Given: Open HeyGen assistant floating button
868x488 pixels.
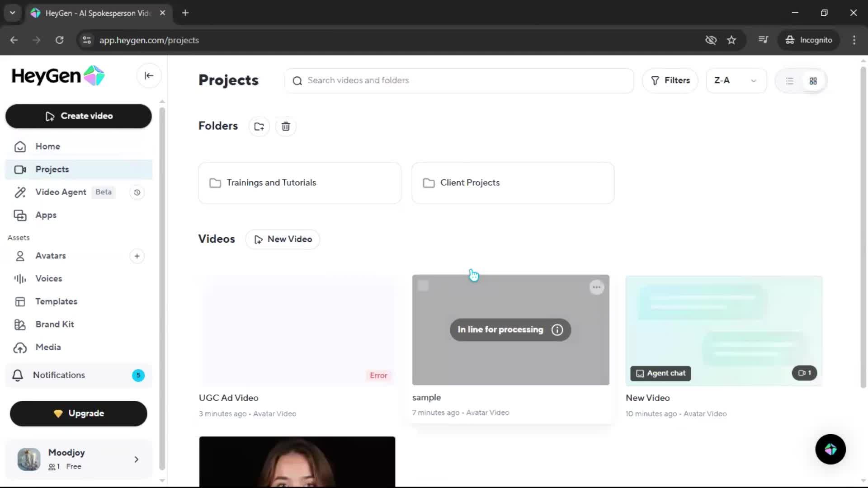Looking at the screenshot, I should tap(830, 449).
